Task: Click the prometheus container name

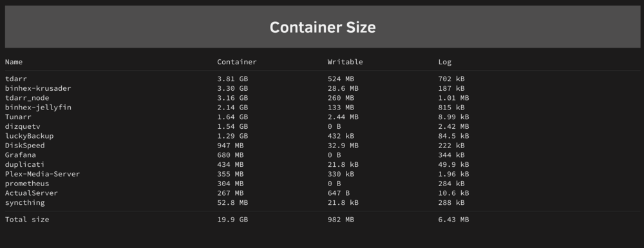Action: pos(26,184)
